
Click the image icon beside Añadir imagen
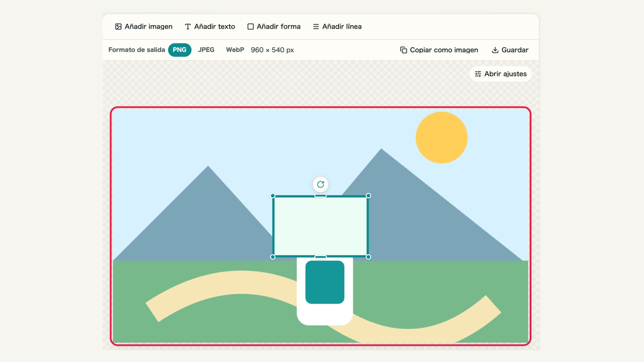point(118,27)
